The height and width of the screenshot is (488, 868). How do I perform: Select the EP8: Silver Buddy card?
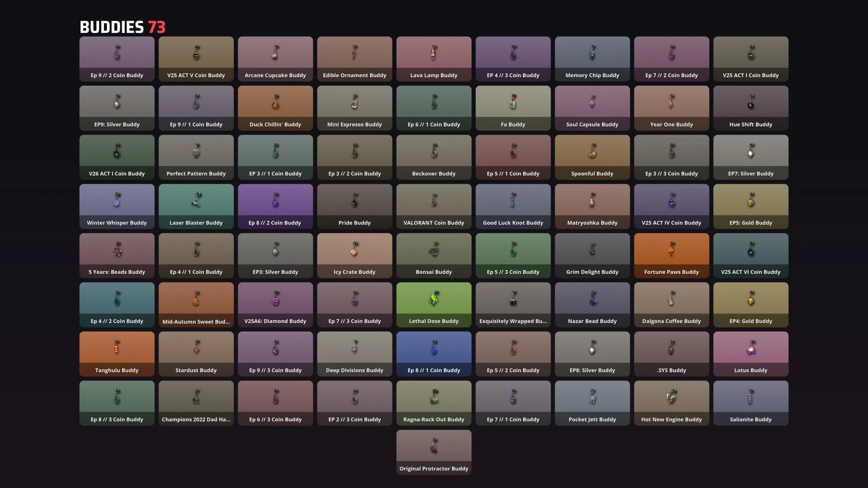pos(592,354)
